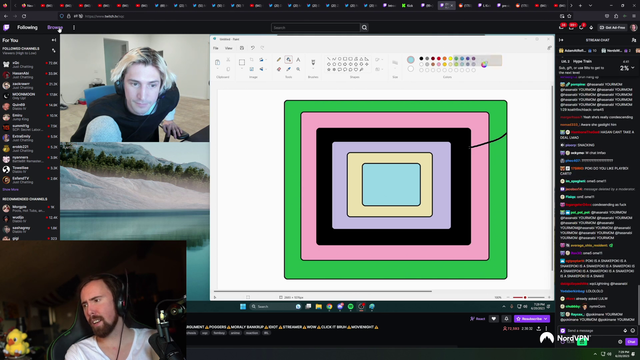Click File Explorer folder in streamed taskbar
Screen dimensions: 640x360
(319, 307)
